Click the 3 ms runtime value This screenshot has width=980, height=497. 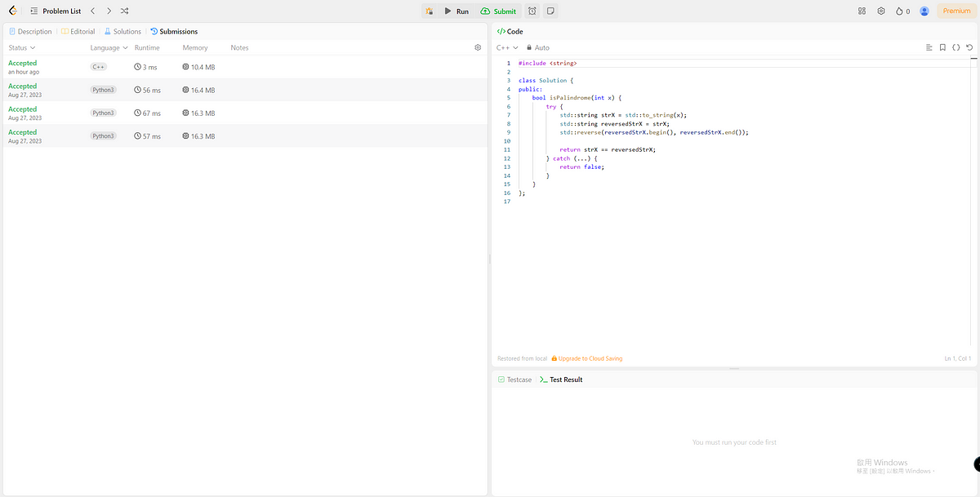tap(145, 67)
